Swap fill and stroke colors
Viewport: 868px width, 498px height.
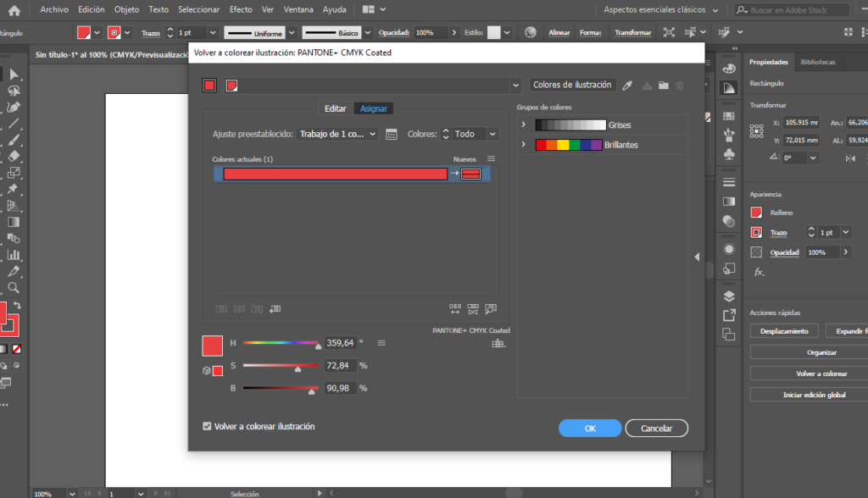tap(17, 305)
